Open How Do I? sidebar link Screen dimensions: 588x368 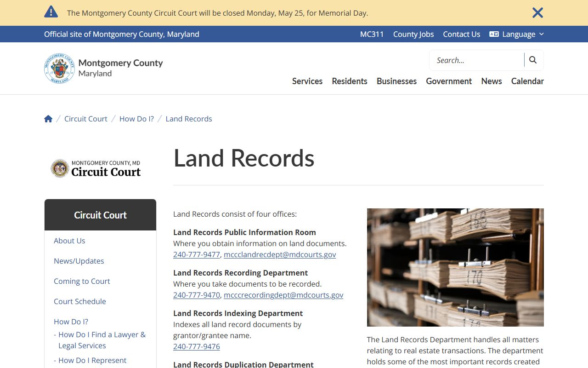[x=71, y=322]
